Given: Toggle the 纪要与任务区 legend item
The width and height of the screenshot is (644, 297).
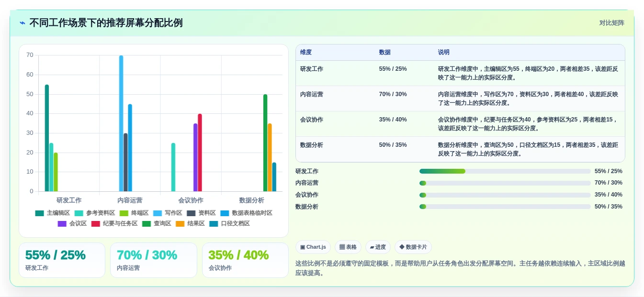Looking at the screenshot, I should coord(114,223).
